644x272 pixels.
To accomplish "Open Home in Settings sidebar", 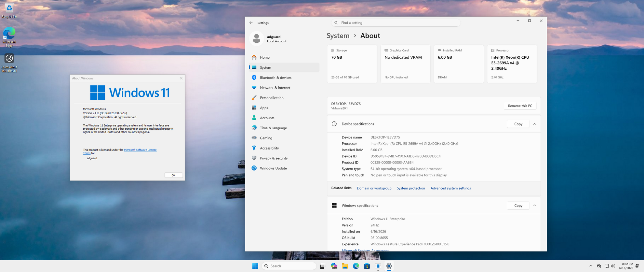I will (x=284, y=57).
